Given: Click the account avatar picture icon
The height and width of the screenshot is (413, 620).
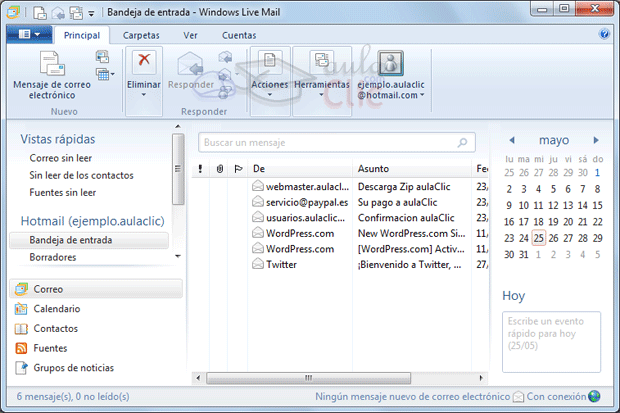Looking at the screenshot, I should coord(390,63).
